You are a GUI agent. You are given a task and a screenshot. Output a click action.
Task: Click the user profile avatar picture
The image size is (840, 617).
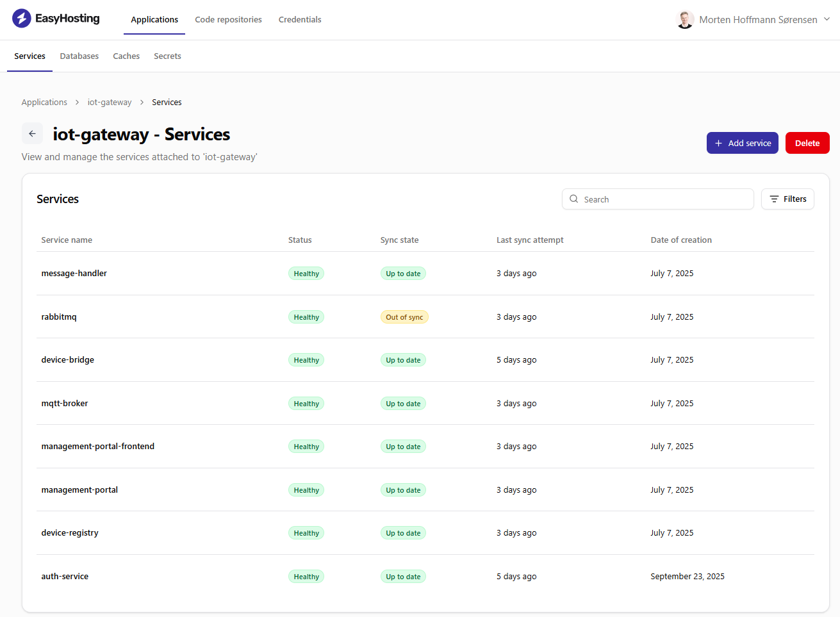pyautogui.click(x=685, y=20)
